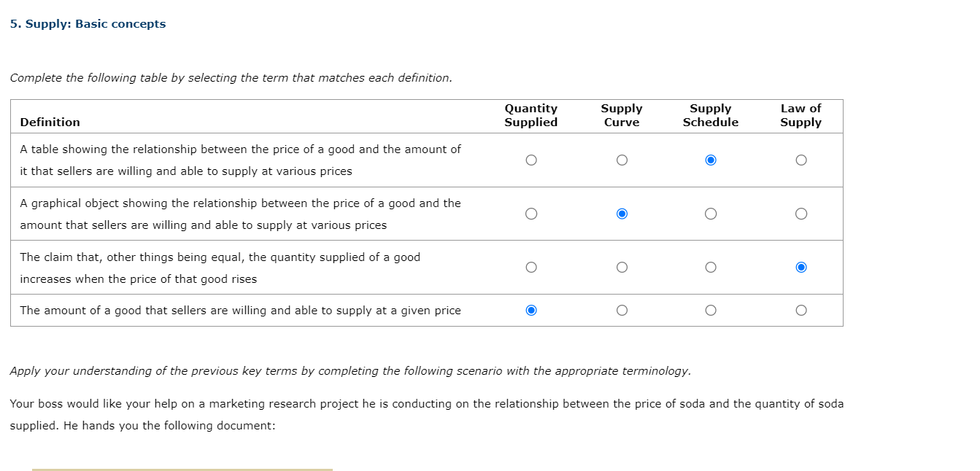Mark Quantity Supplied for the price-rise claim definition
Image resolution: width=980 pixels, height=471 pixels.
point(530,267)
